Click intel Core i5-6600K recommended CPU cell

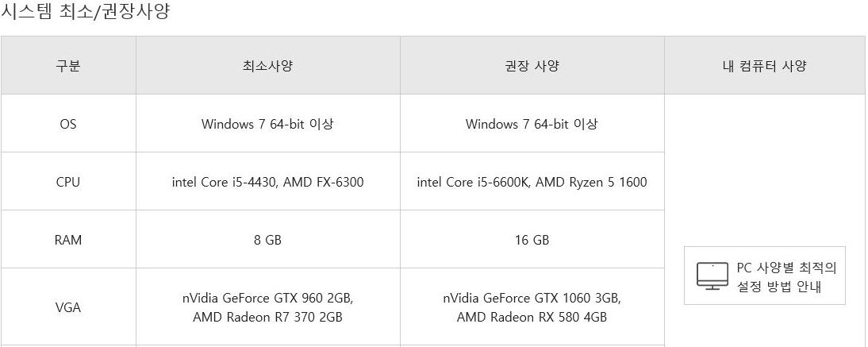click(532, 182)
